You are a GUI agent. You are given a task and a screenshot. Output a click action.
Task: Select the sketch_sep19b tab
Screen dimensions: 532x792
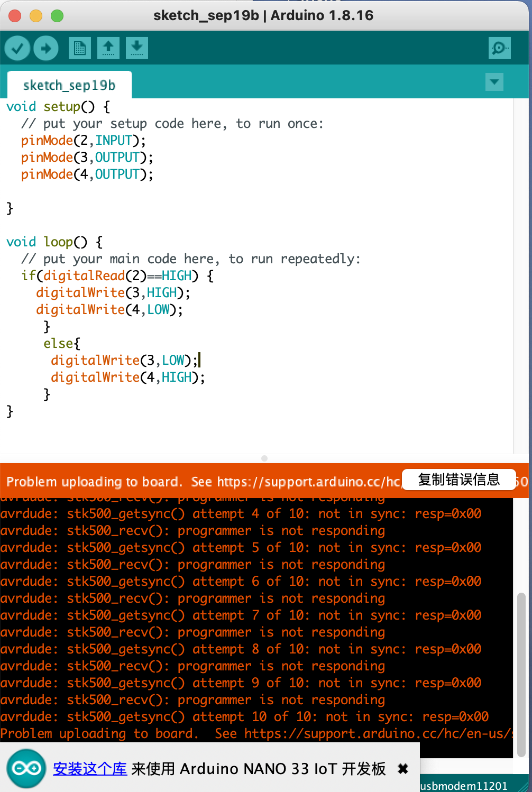tap(69, 85)
